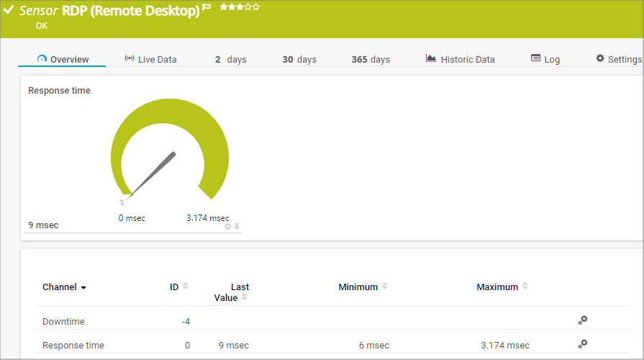
Task: Open Downtime channel settings gear icon
Action: pos(583,320)
